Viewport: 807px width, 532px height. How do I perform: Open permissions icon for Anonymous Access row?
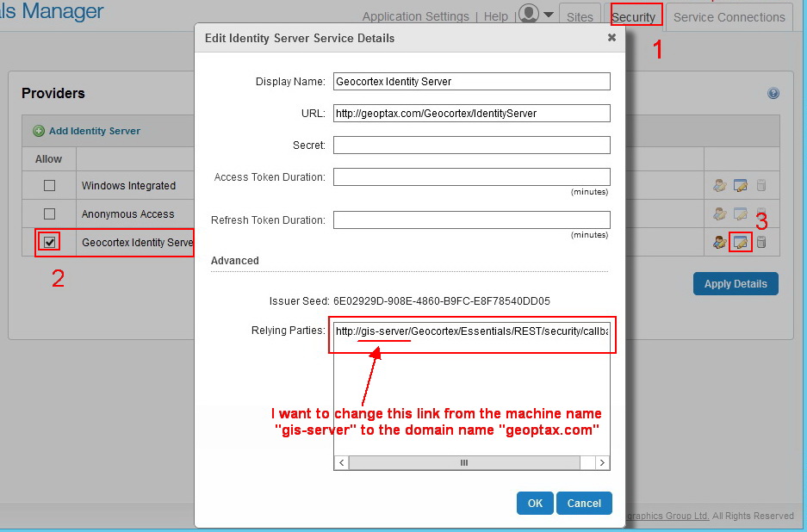(719, 213)
